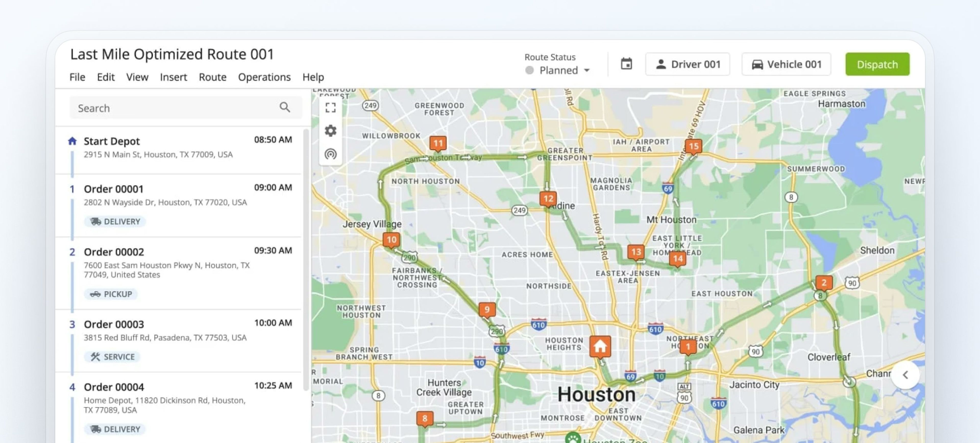Open the Help menu
The height and width of the screenshot is (443, 980).
coord(313,77)
